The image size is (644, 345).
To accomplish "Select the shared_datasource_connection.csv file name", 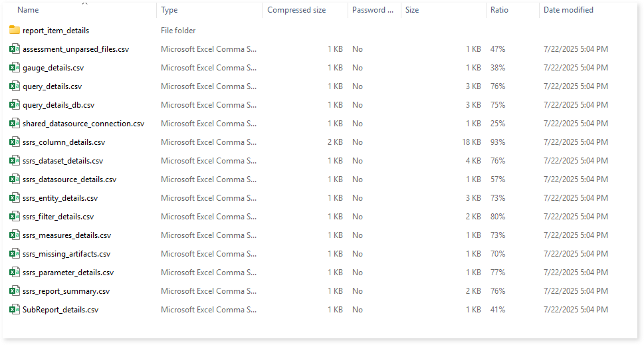I will 83,124.
